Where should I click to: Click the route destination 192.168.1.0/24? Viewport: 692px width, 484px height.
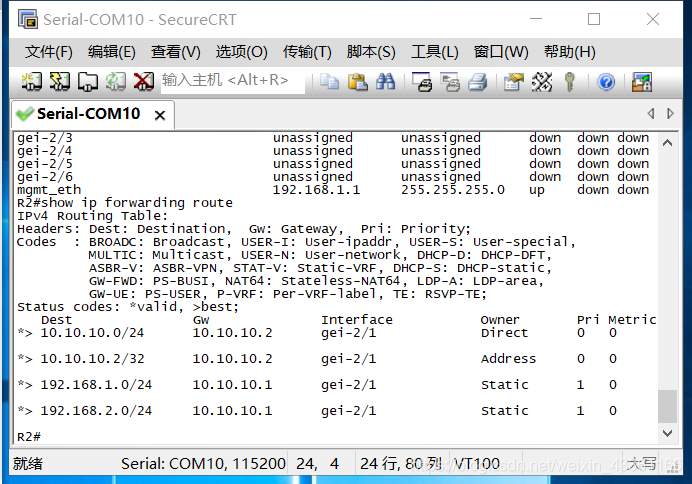(x=96, y=385)
